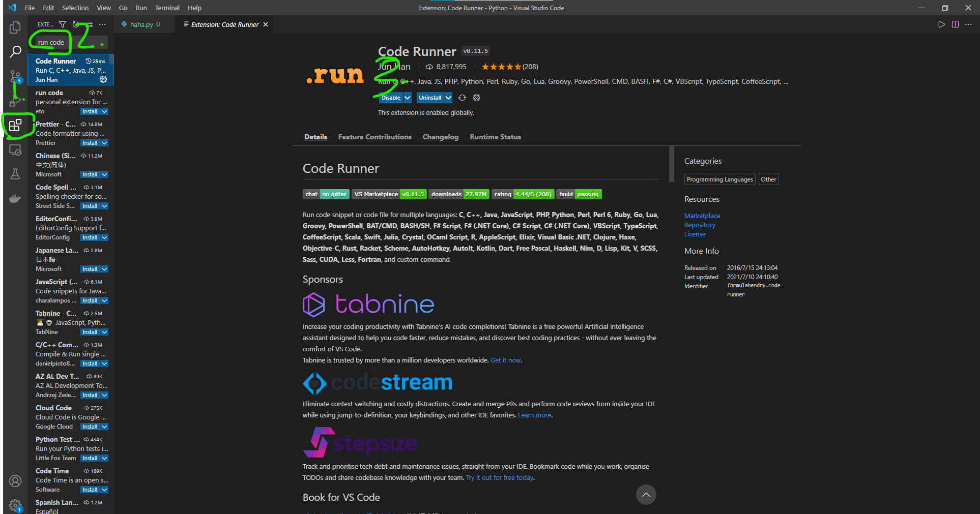The width and height of the screenshot is (980, 514).
Task: Expand Install dropdown for 'run code' by eto
Action: [104, 111]
